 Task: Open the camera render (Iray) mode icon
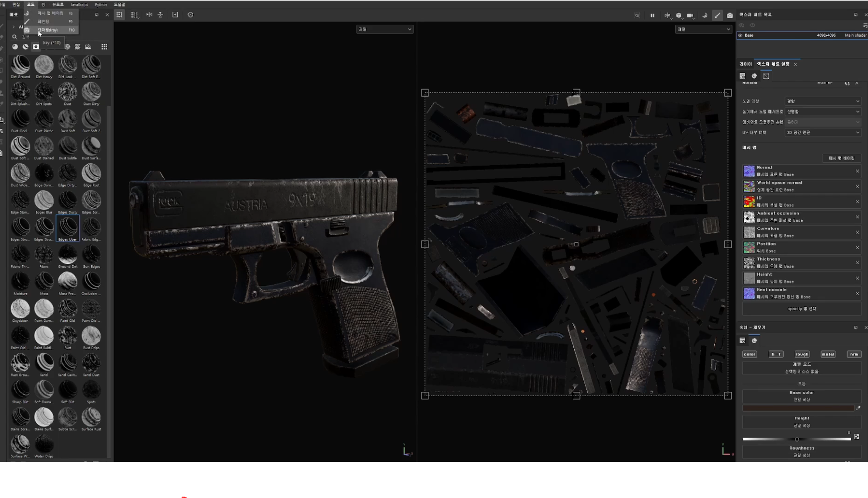729,15
